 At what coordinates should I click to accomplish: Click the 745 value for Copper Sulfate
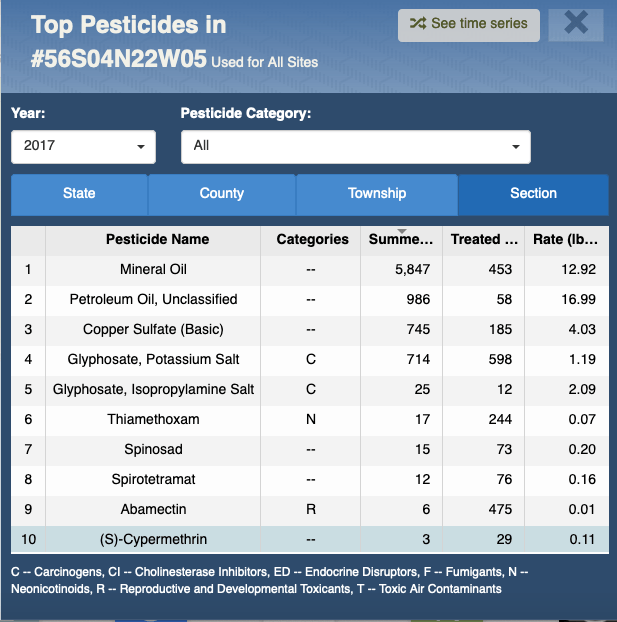pos(418,330)
